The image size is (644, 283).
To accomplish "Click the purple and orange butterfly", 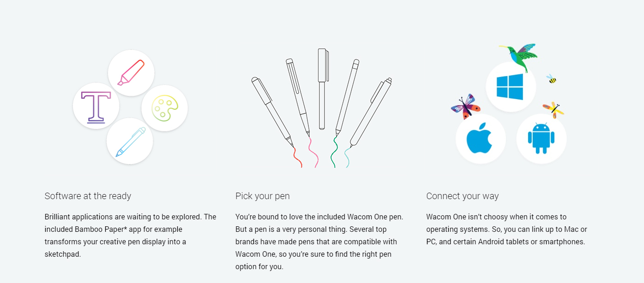I will pyautogui.click(x=465, y=107).
